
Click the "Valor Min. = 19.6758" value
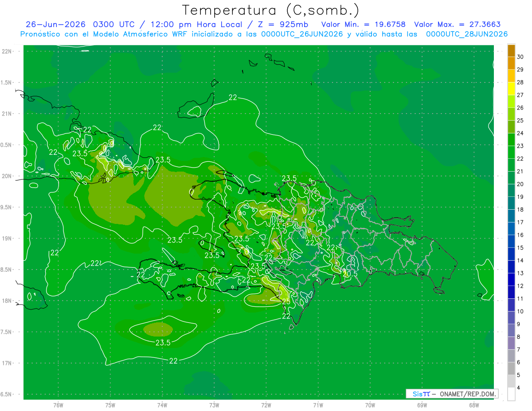point(364,24)
